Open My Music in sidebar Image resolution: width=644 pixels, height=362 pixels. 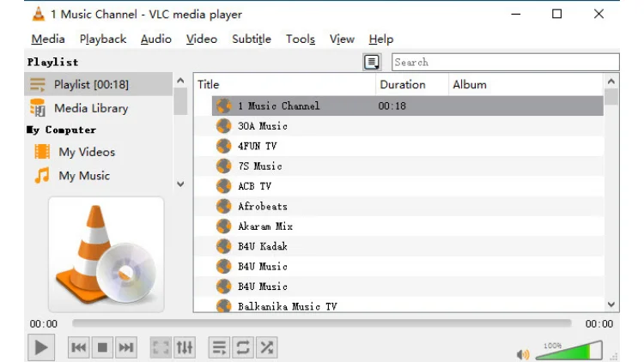tap(83, 176)
